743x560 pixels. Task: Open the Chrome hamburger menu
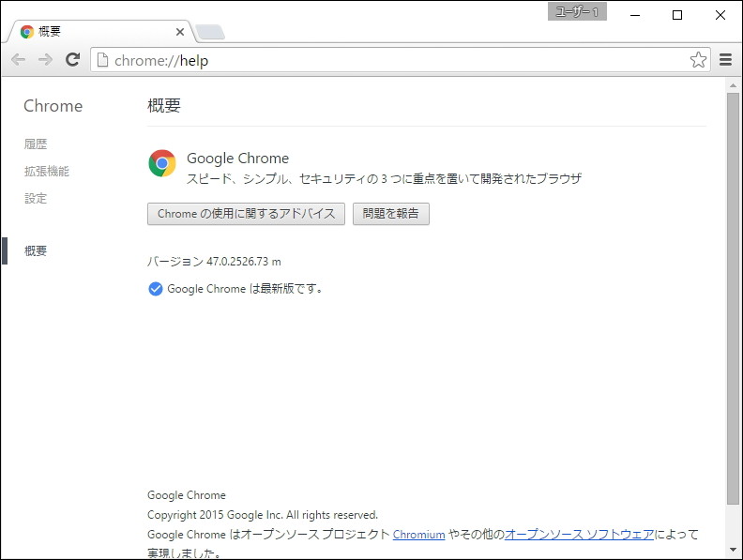pyautogui.click(x=725, y=60)
